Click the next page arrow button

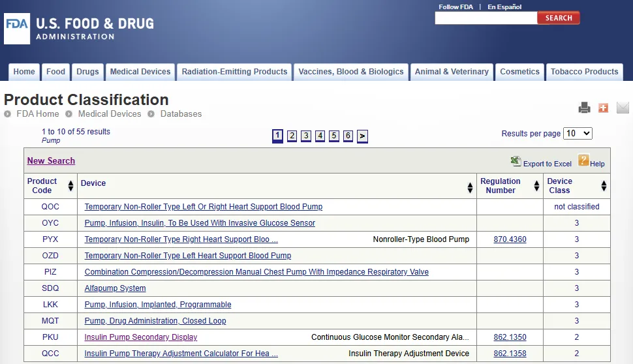pos(363,136)
